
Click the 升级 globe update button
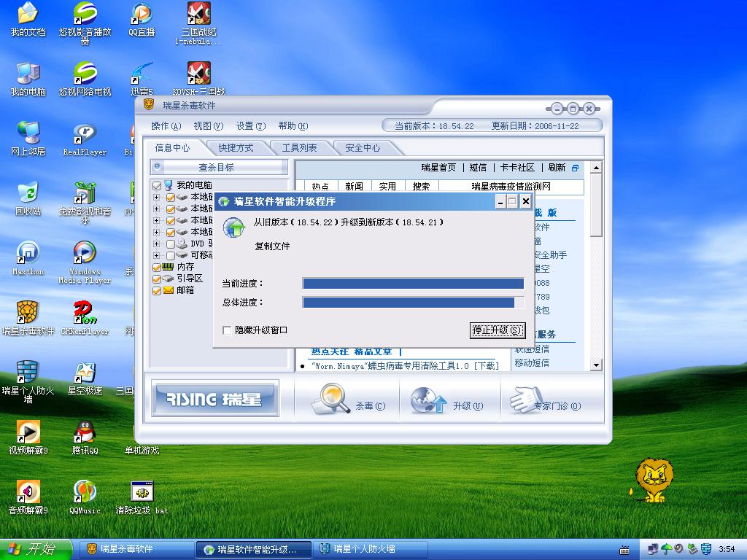point(447,400)
